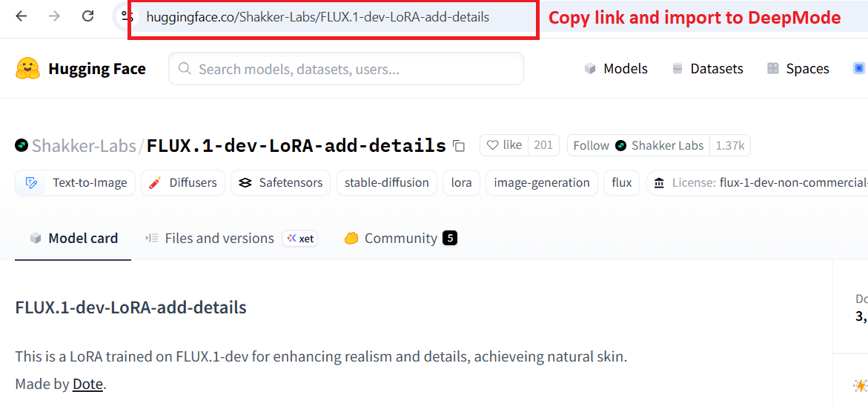Click the flux tag
This screenshot has height=406, width=868.
tap(622, 182)
